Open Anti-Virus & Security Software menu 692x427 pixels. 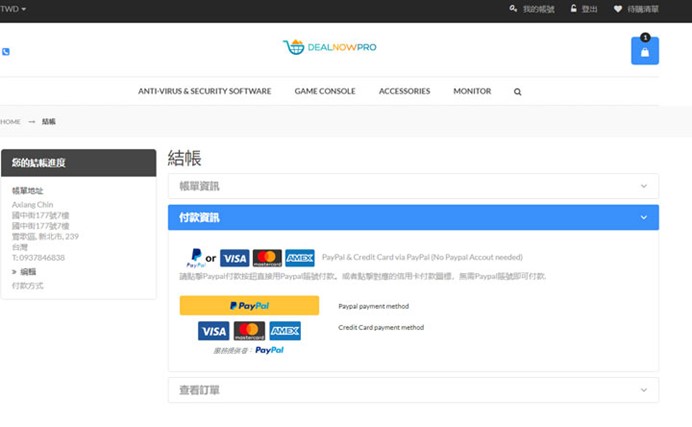click(204, 91)
